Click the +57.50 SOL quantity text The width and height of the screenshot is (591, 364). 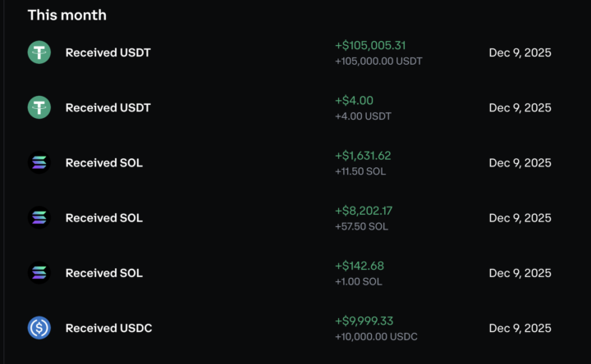click(x=360, y=226)
